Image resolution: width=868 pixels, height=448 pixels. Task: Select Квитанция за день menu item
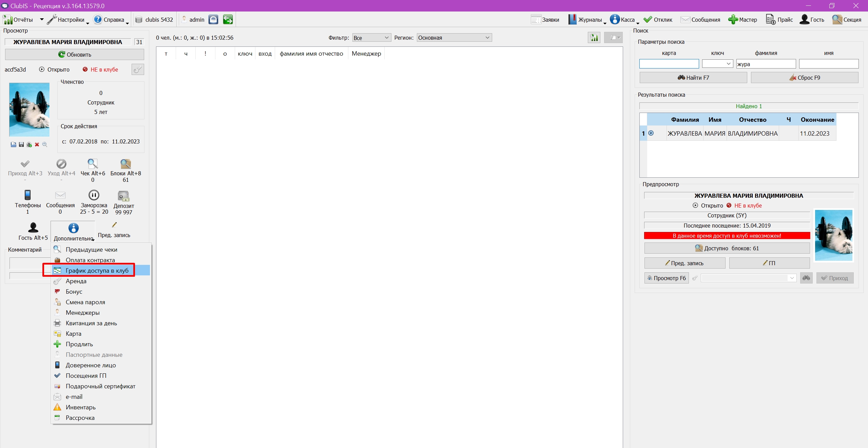(101, 323)
